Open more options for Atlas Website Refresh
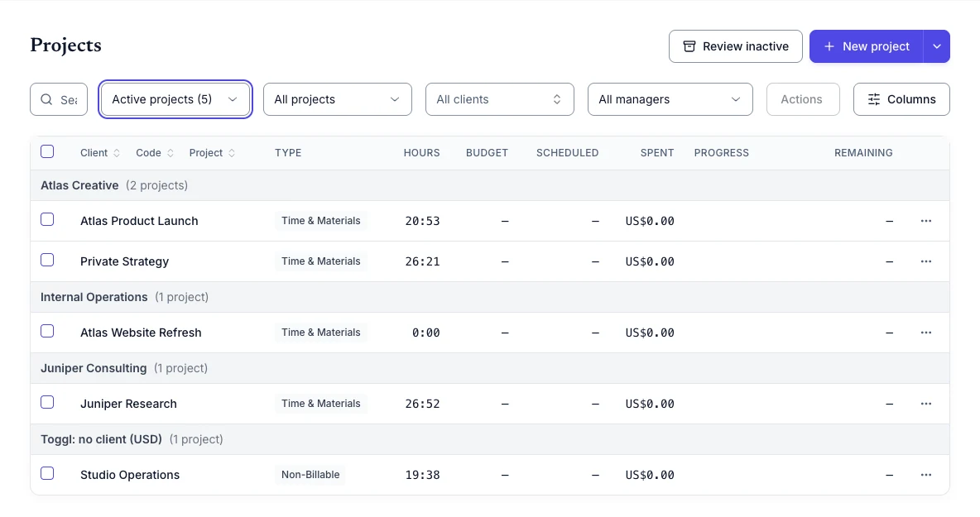Screen dimensions: 980x517 tap(925, 333)
